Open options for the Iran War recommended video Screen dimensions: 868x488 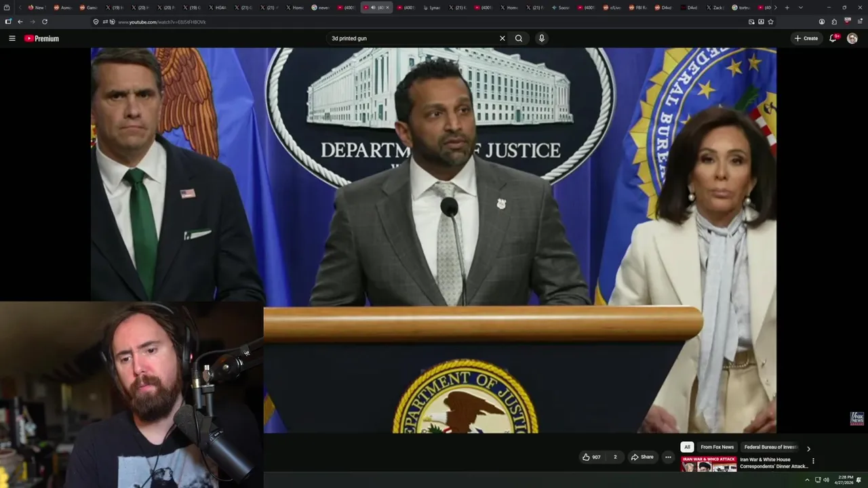tap(813, 461)
